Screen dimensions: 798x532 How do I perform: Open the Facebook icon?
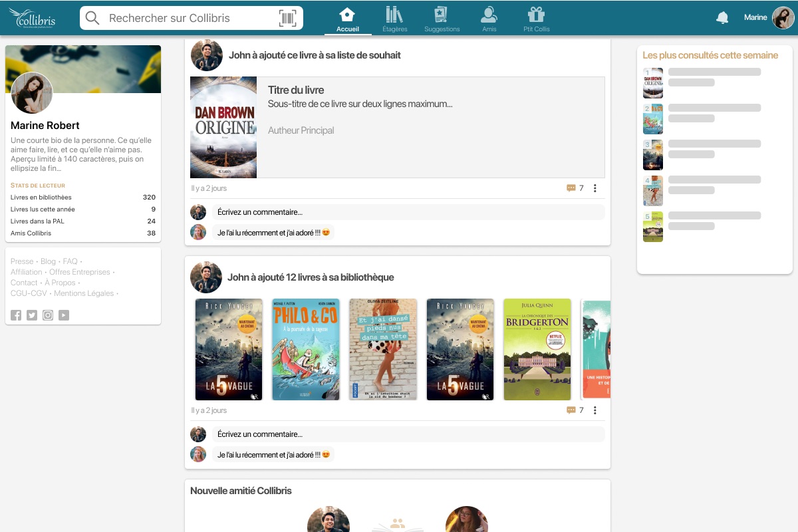pos(16,315)
